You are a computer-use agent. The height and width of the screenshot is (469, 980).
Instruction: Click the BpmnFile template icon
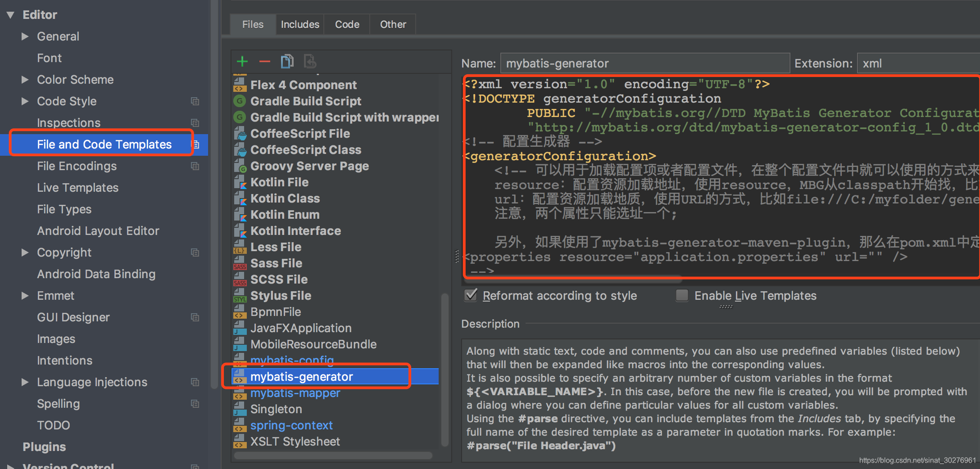pos(240,311)
